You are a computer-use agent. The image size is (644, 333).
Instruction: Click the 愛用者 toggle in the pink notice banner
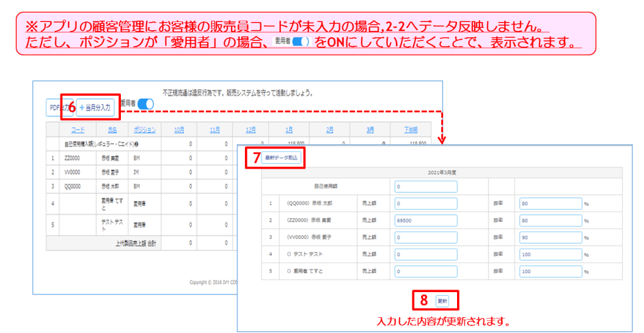pyautogui.click(x=301, y=41)
